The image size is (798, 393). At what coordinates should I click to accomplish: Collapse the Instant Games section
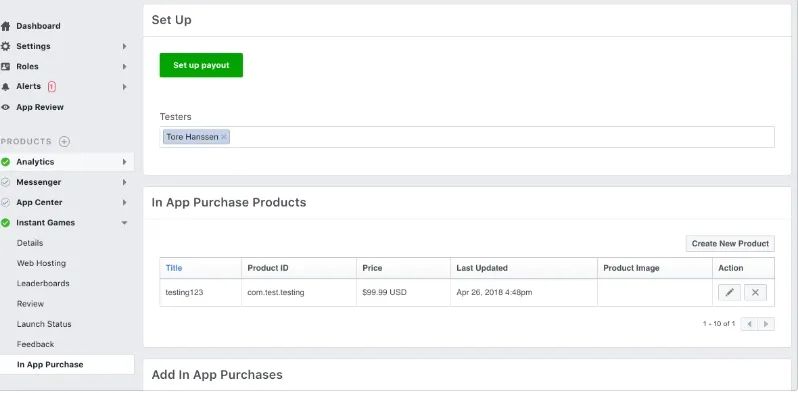(124, 223)
